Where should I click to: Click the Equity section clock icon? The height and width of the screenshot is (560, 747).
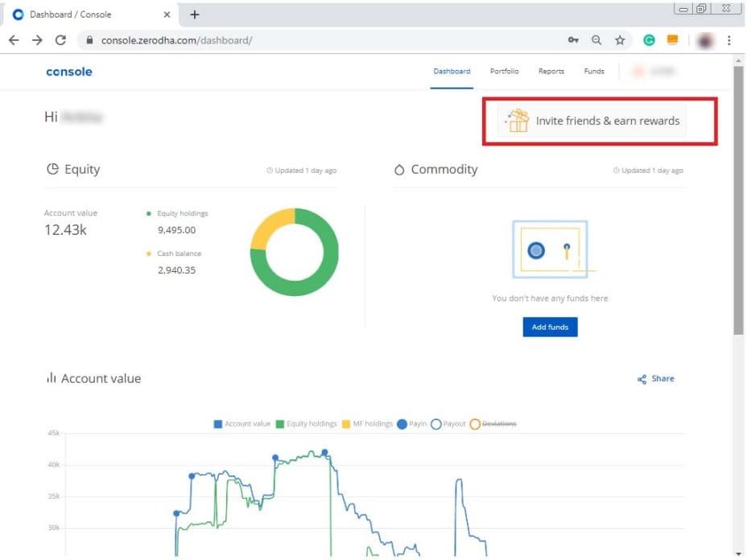(x=269, y=170)
